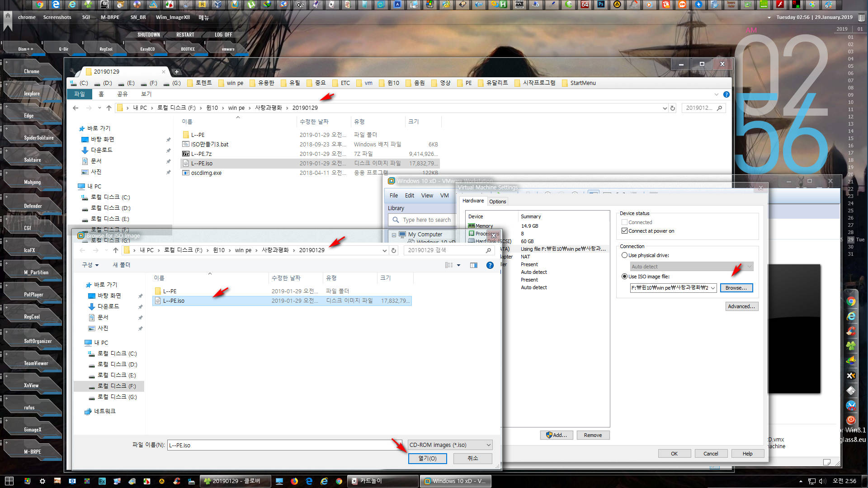868x488 pixels.
Task: Click refresh icon in browse dialog address bar
Action: point(394,250)
